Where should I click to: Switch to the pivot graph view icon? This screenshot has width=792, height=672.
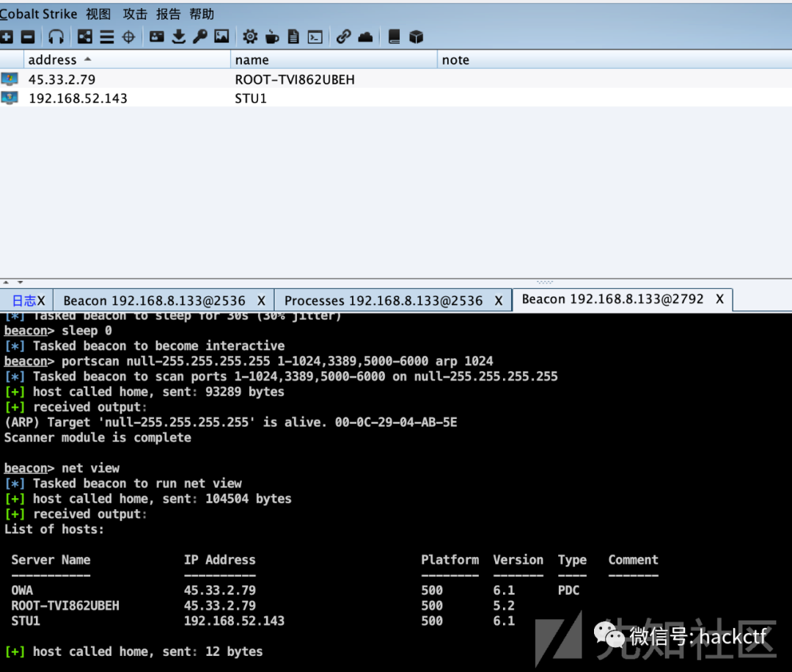pyautogui.click(x=85, y=37)
